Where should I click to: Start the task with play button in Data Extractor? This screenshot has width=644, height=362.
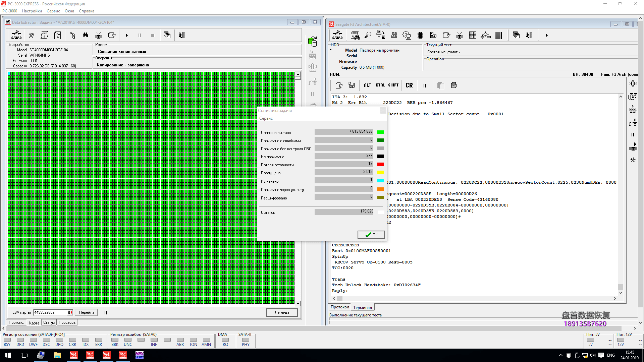126,35
